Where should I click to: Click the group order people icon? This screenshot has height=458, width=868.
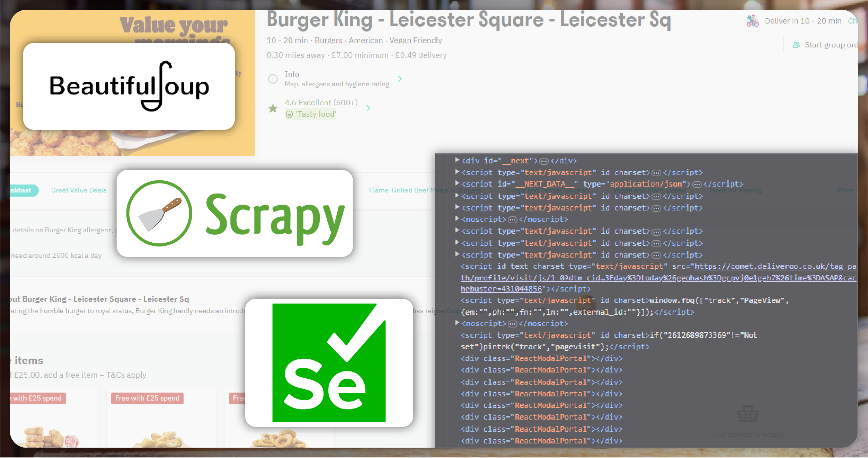pos(796,45)
